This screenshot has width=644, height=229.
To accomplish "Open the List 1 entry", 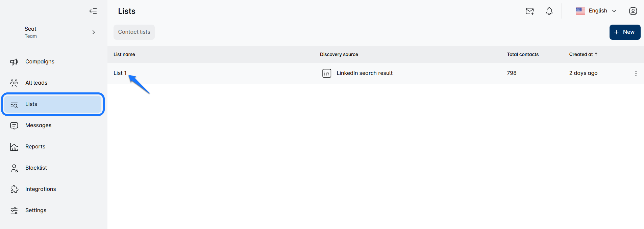I will click(x=120, y=73).
